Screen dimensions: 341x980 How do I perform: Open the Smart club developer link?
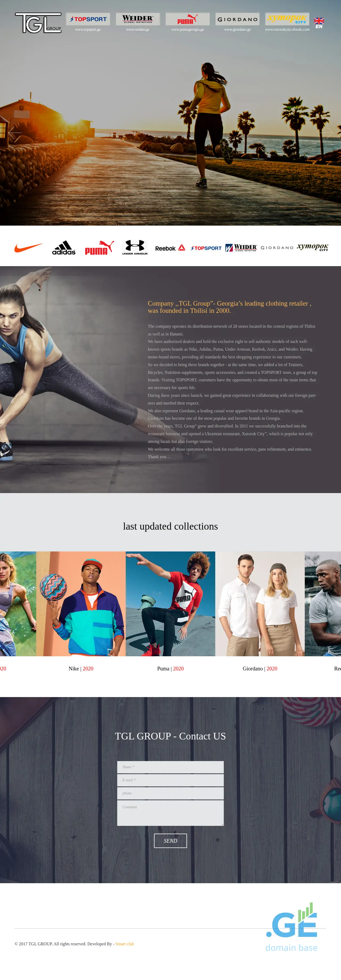pyautogui.click(x=125, y=944)
